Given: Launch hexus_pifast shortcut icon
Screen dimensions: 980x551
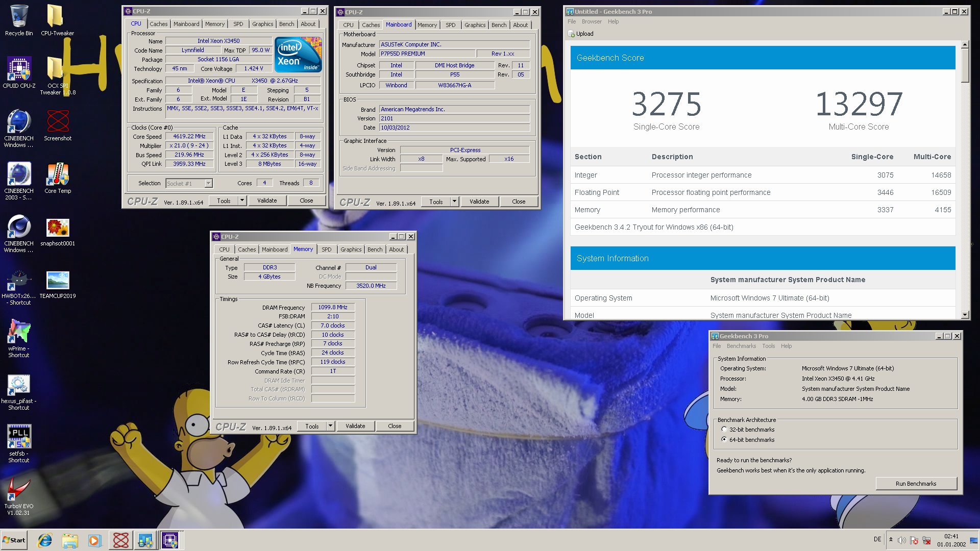Looking at the screenshot, I should pos(19,391).
